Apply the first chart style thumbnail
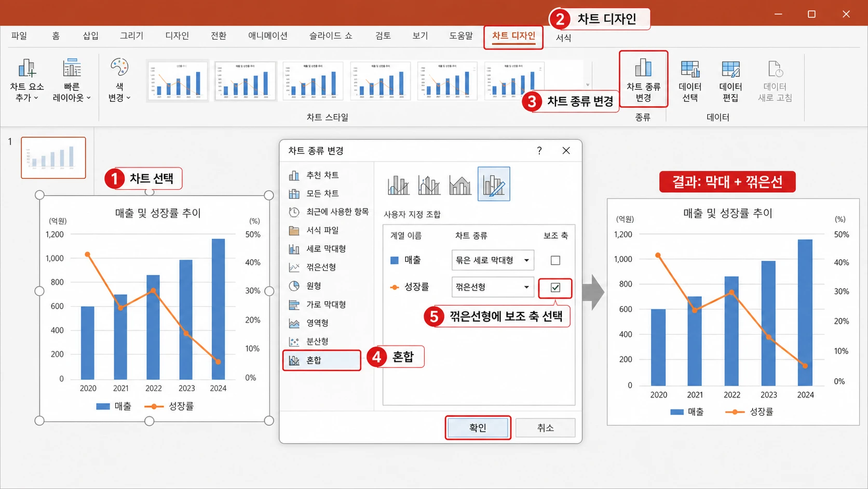 click(x=178, y=81)
